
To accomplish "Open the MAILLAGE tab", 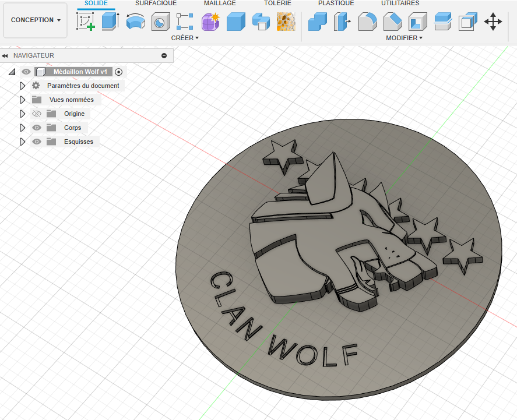I will [220, 3].
